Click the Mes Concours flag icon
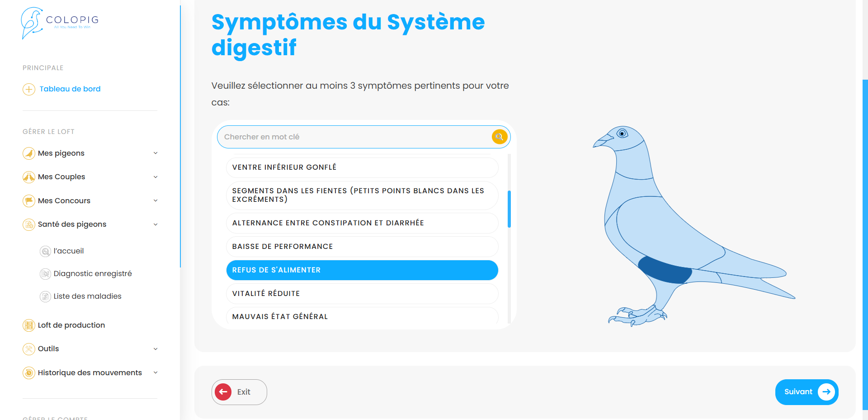The image size is (868, 420). pos(29,200)
